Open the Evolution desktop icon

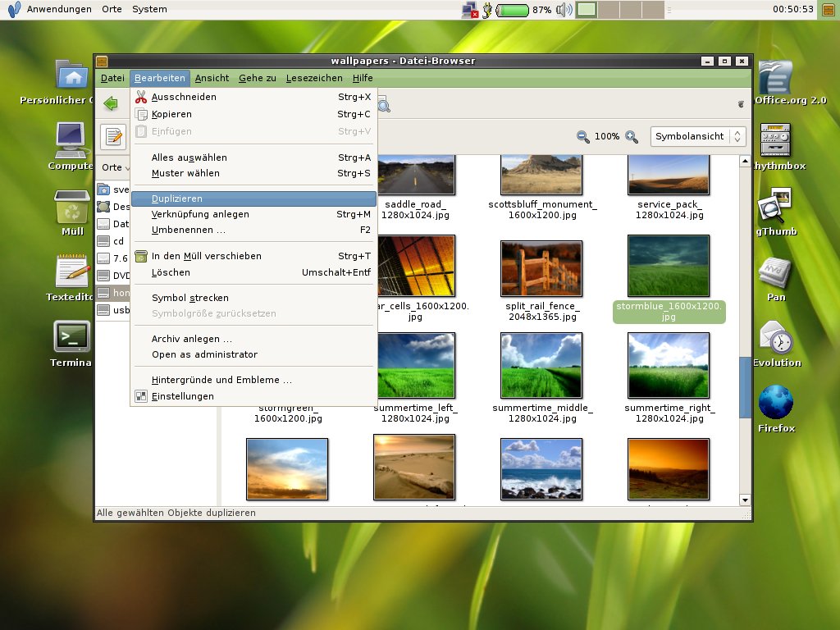777,344
